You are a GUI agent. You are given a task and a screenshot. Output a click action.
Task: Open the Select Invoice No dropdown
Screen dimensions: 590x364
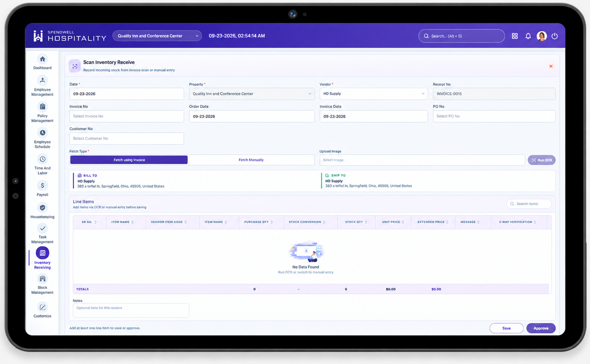coord(127,116)
